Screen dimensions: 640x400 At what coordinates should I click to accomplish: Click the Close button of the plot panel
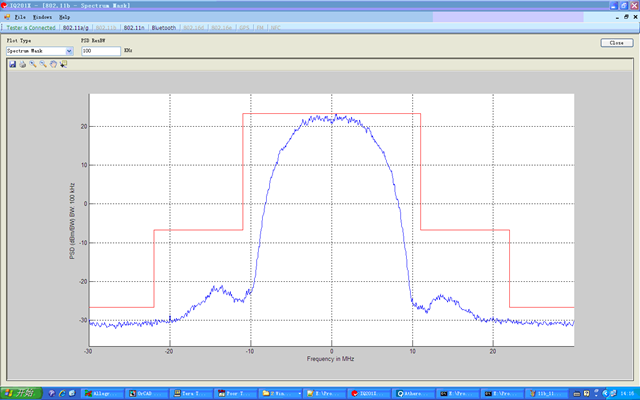617,43
